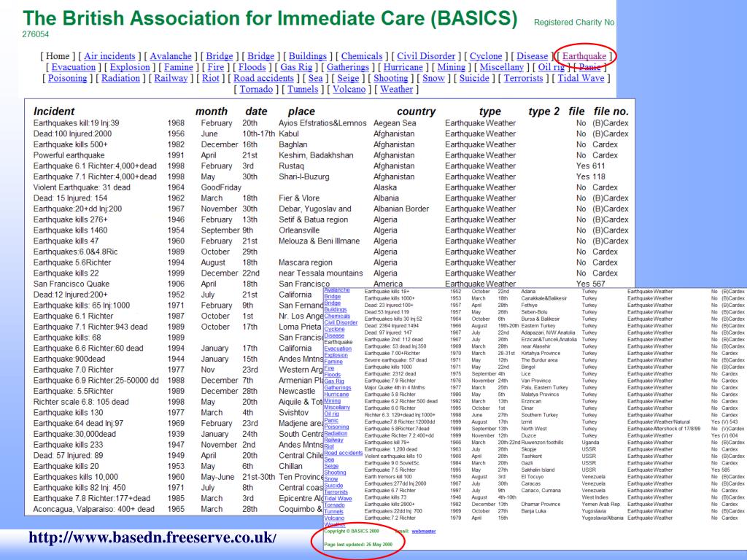Open the Weather link in top navigation

(396, 89)
